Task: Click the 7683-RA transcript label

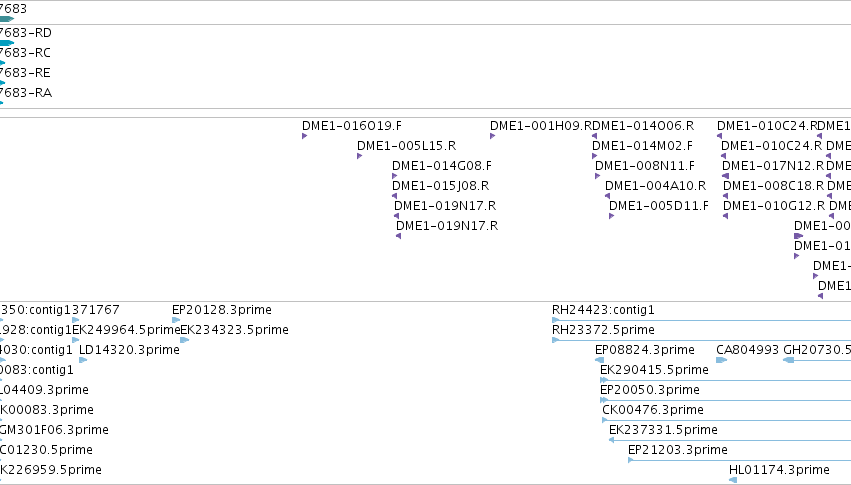Action: (x=26, y=93)
